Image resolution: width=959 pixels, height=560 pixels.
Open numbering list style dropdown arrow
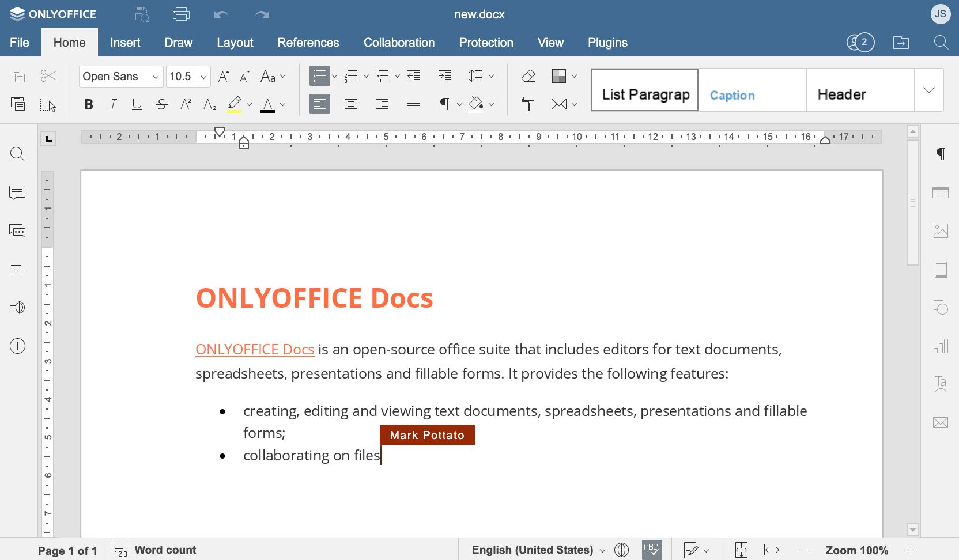(x=366, y=76)
